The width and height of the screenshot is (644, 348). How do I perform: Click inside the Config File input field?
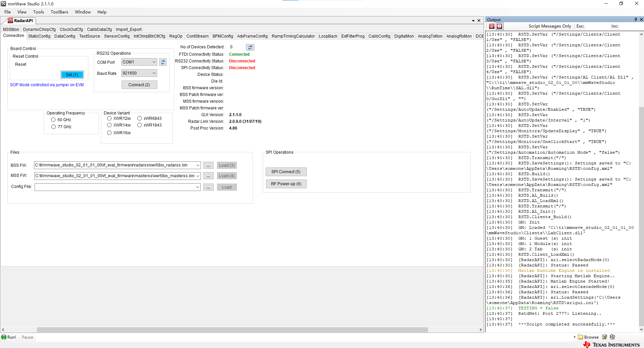115,187
